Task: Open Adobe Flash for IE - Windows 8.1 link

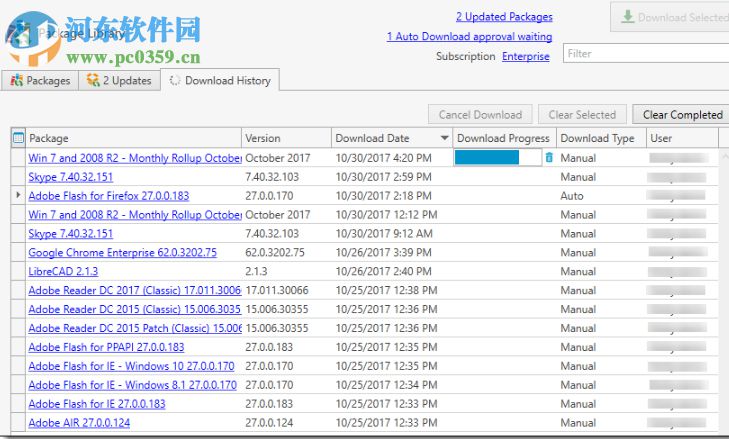Action: pyautogui.click(x=132, y=385)
